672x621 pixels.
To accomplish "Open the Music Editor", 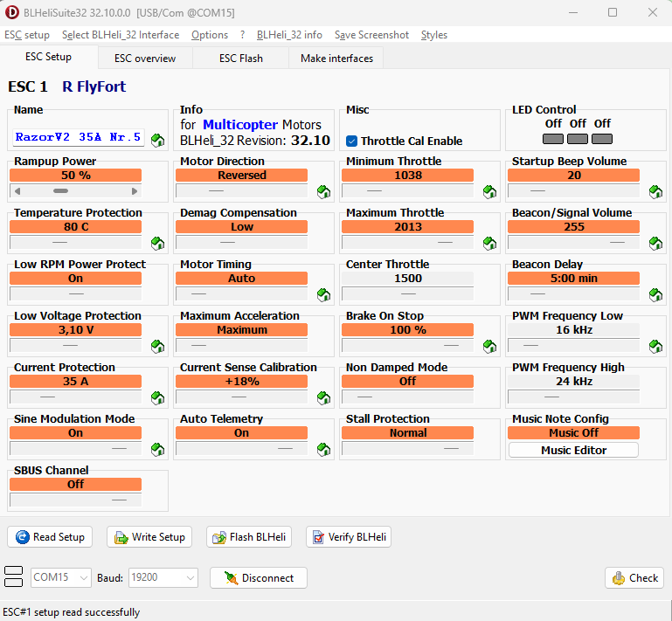I will click(x=573, y=450).
